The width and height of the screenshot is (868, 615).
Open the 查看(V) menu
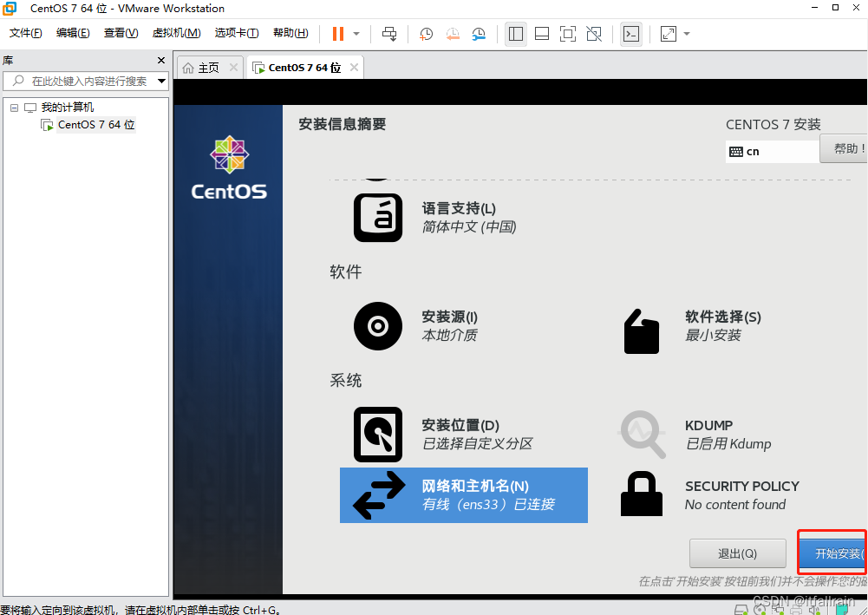(121, 33)
